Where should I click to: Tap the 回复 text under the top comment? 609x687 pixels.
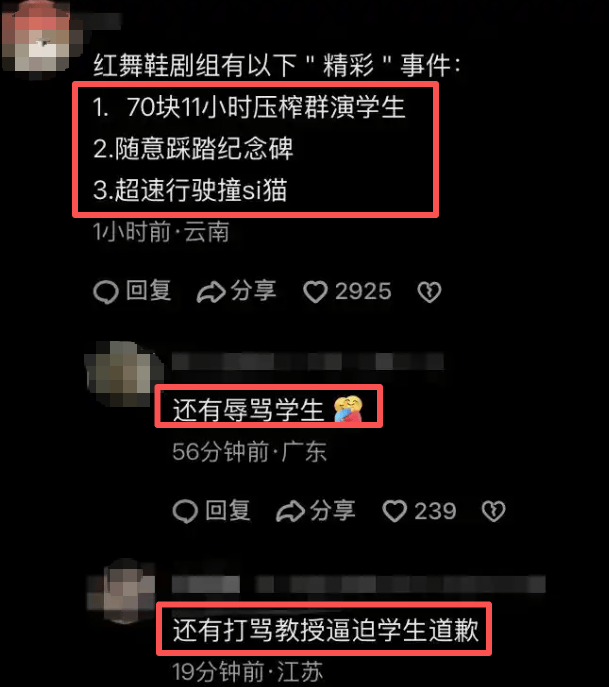pyautogui.click(x=148, y=291)
